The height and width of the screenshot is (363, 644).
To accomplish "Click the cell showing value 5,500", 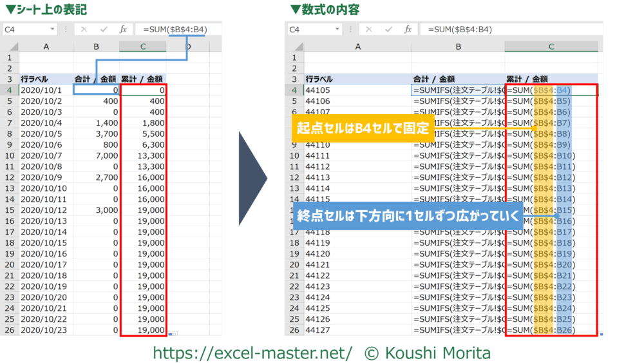I will (143, 134).
